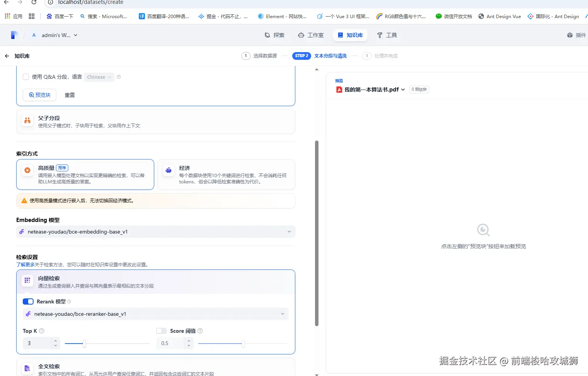The height and width of the screenshot is (376, 588).
Task: Click the preview placeholder magnifier icon
Action: pyautogui.click(x=483, y=230)
